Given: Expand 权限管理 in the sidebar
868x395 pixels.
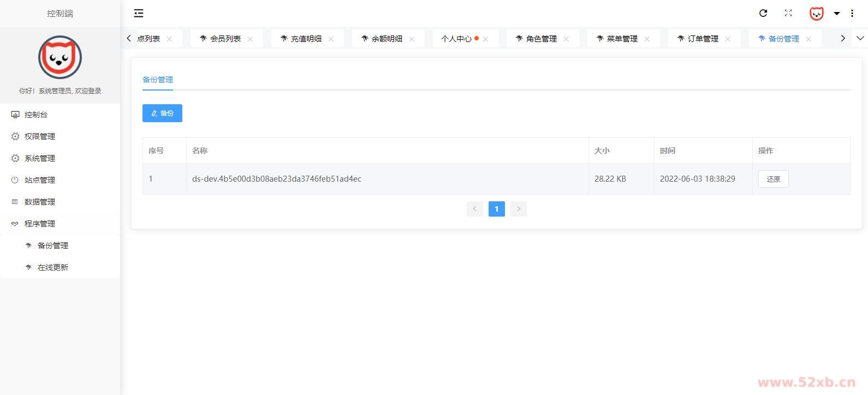Looking at the screenshot, I should tap(40, 136).
